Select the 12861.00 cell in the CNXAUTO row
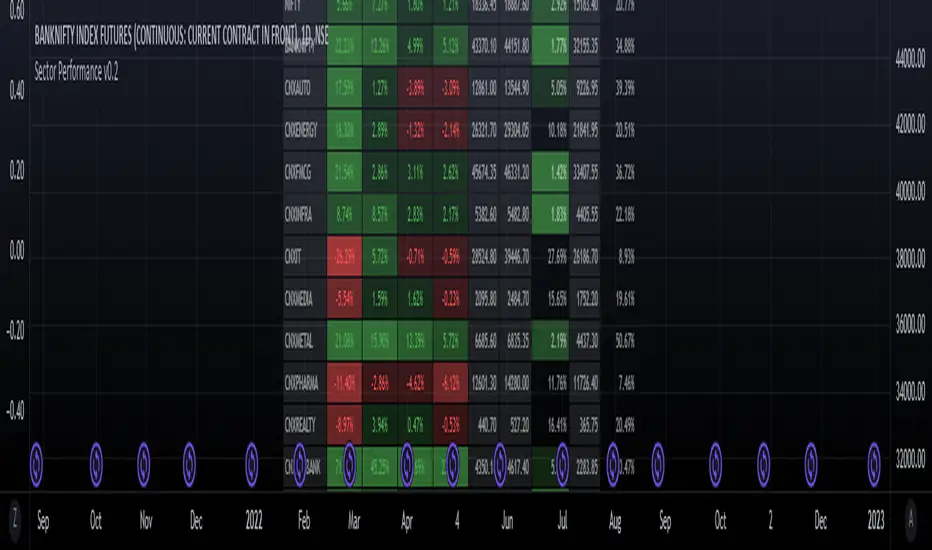 coord(484,89)
